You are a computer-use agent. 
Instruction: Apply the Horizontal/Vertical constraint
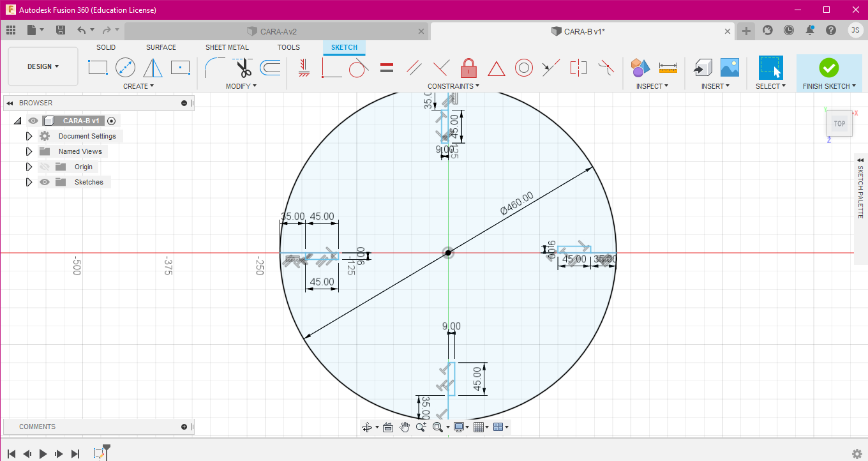click(x=304, y=67)
